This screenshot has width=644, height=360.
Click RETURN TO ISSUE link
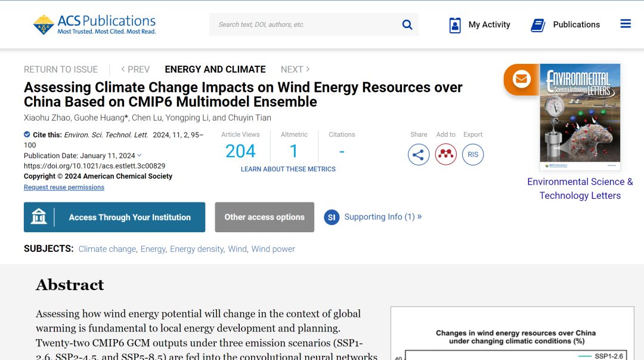click(61, 69)
